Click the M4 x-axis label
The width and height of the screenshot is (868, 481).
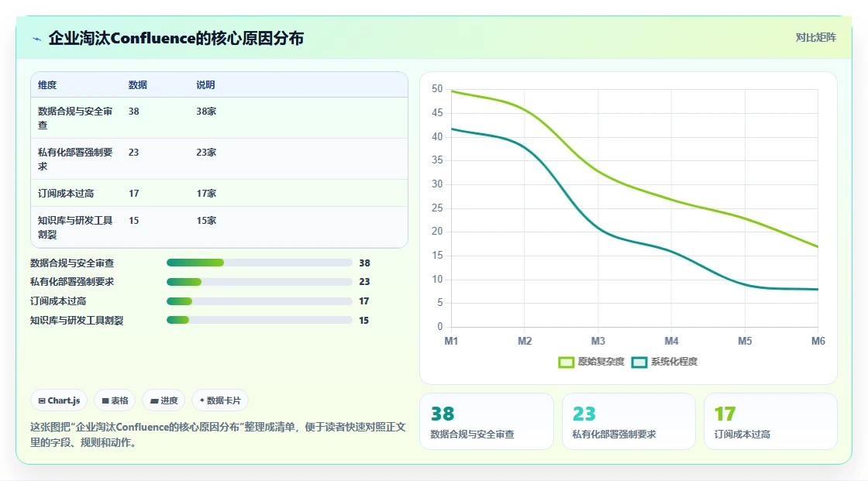click(671, 341)
